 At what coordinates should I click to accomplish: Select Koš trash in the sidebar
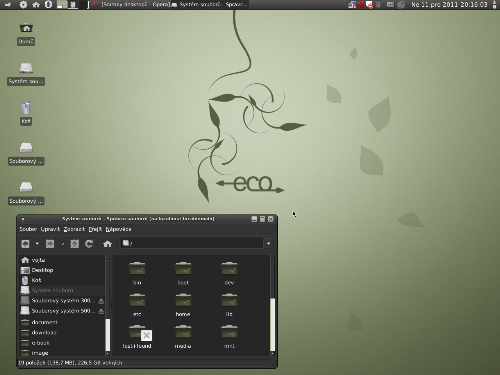click(x=62, y=280)
